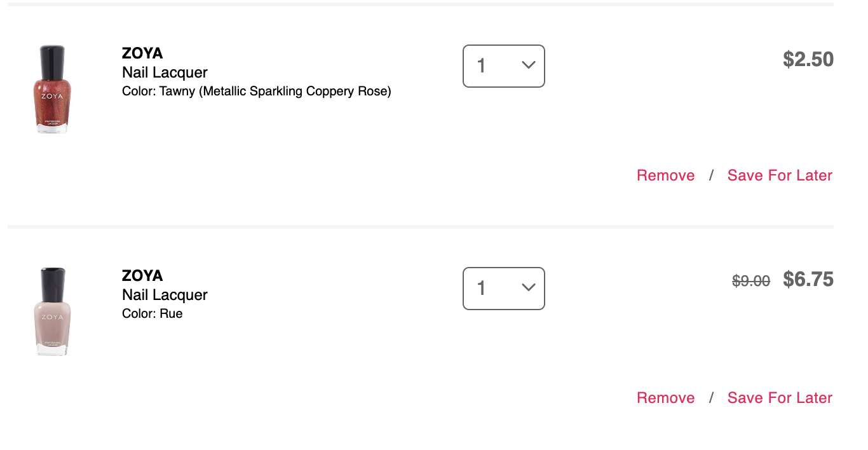868x450 pixels.
Task: Click the $2.50 price
Action: (x=808, y=59)
